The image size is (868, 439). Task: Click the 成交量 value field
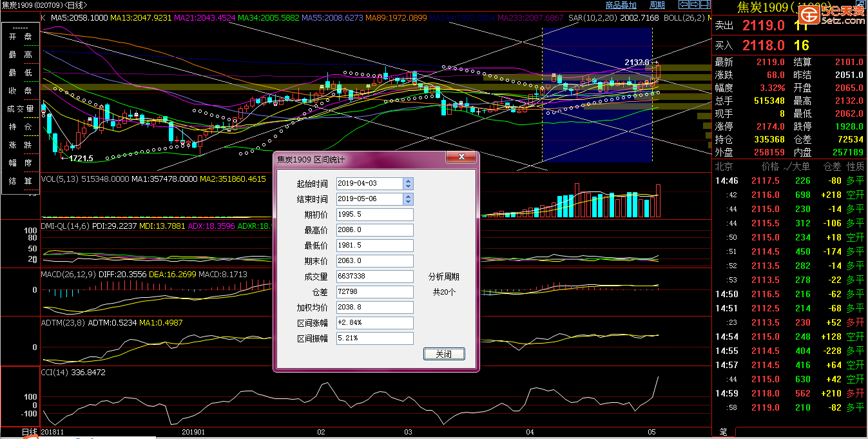pyautogui.click(x=374, y=277)
